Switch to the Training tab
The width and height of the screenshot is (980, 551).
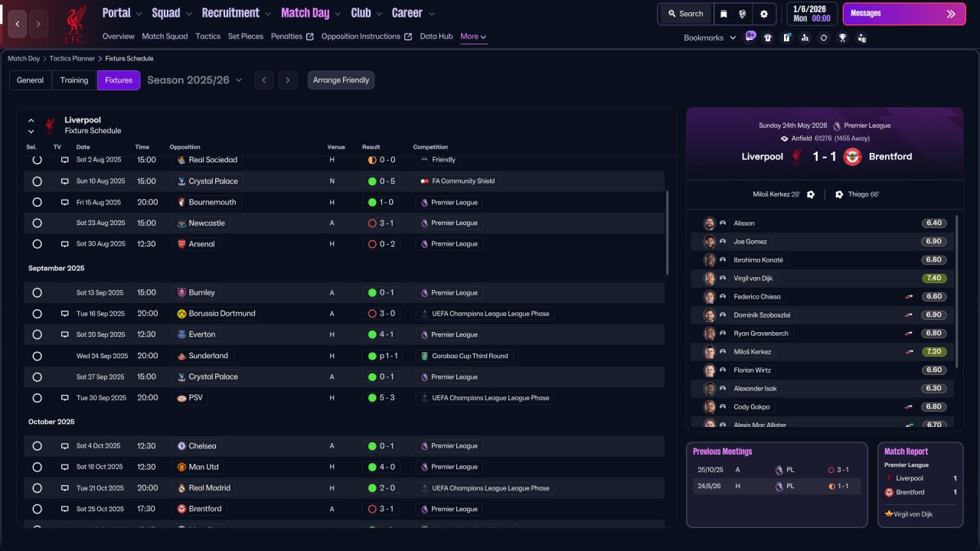pyautogui.click(x=74, y=80)
